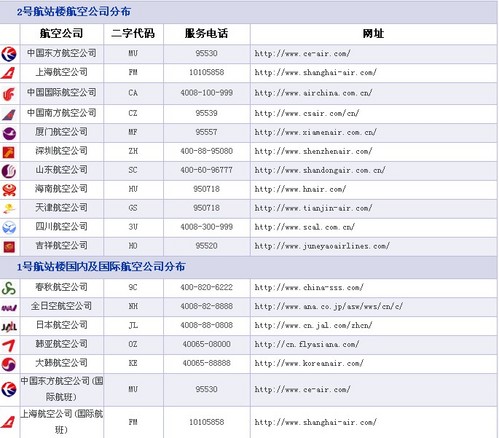
Task: Select airline code CZ
Action: 133,113
